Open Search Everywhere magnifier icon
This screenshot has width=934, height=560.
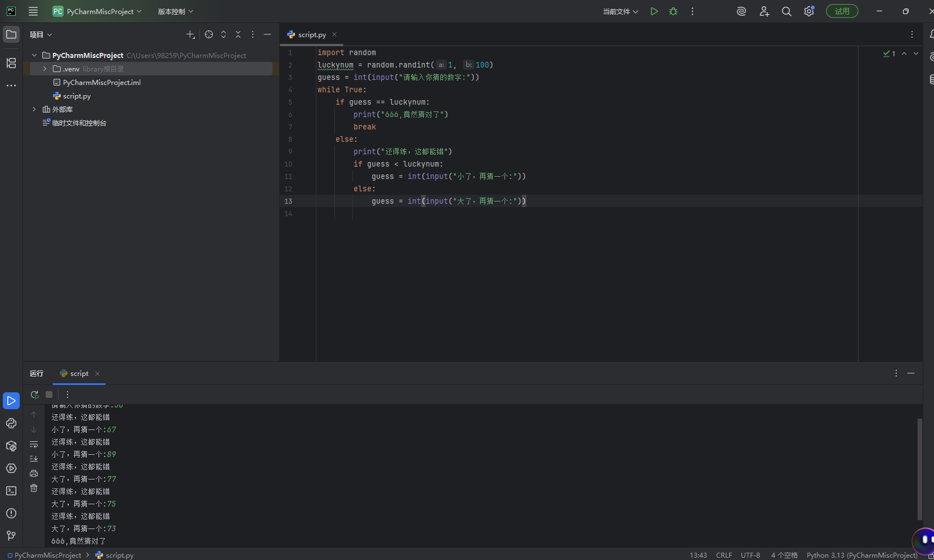tap(786, 11)
